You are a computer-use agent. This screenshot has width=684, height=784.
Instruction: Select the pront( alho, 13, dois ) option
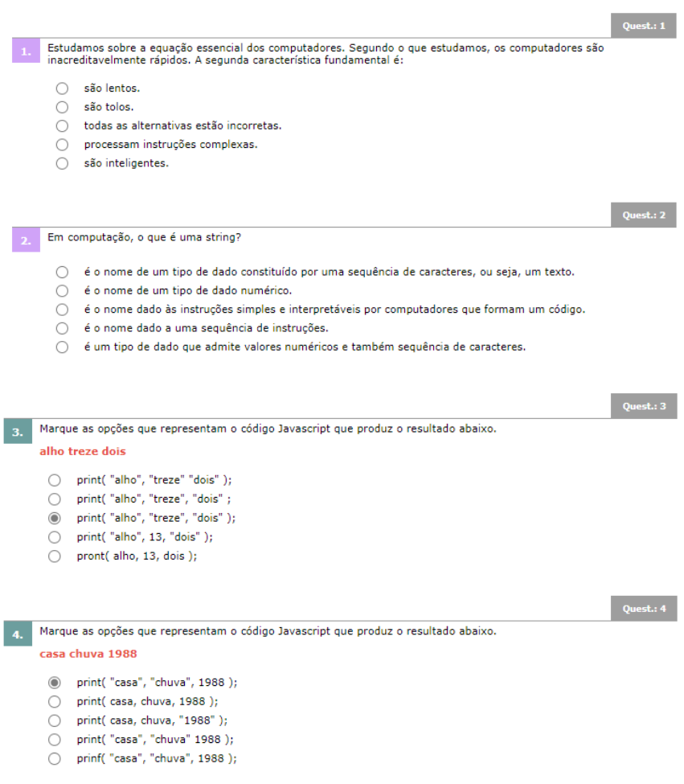55,556
